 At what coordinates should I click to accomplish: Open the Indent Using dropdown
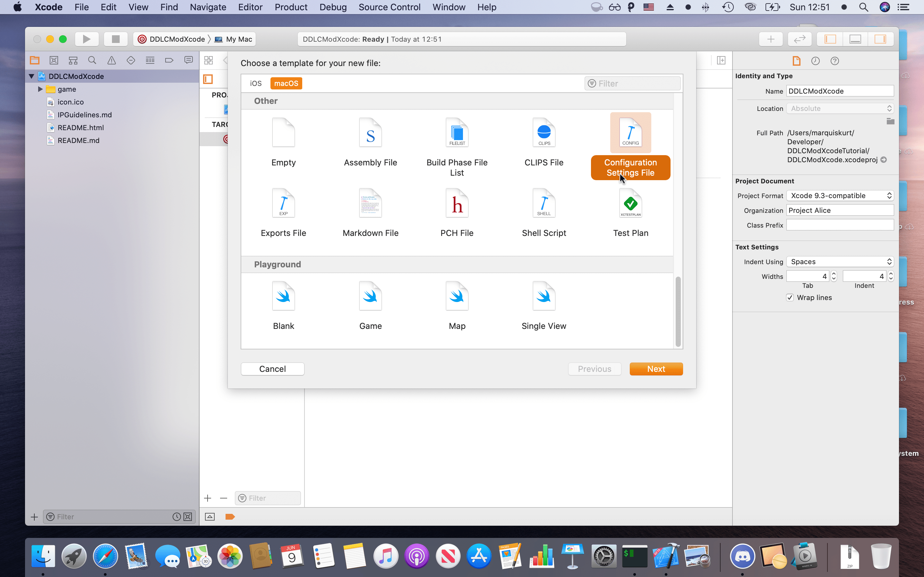click(840, 261)
